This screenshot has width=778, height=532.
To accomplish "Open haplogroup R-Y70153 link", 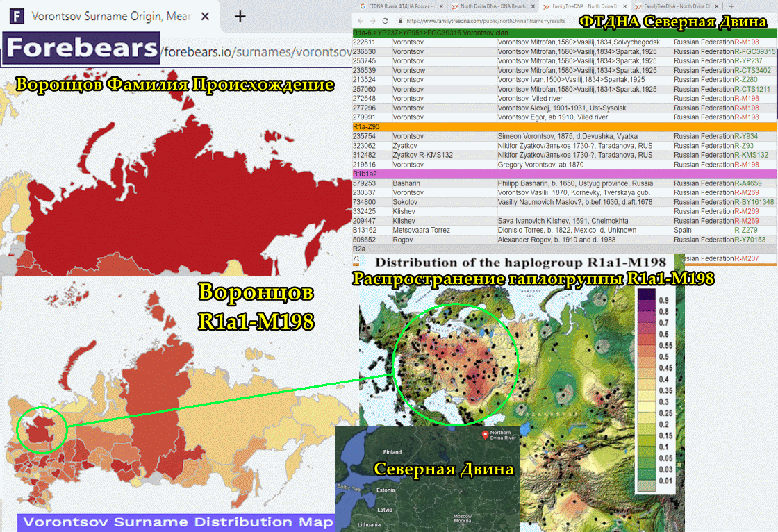I will (750, 240).
